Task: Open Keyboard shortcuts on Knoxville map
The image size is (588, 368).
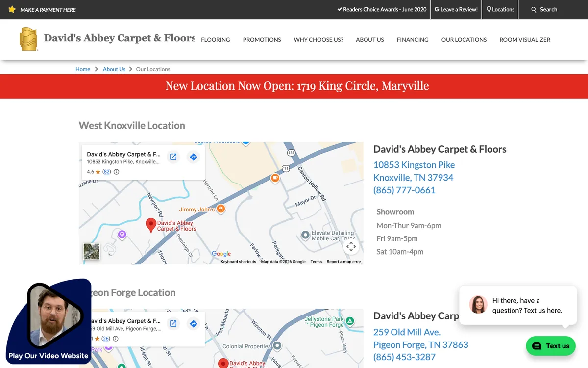Action: click(x=238, y=262)
